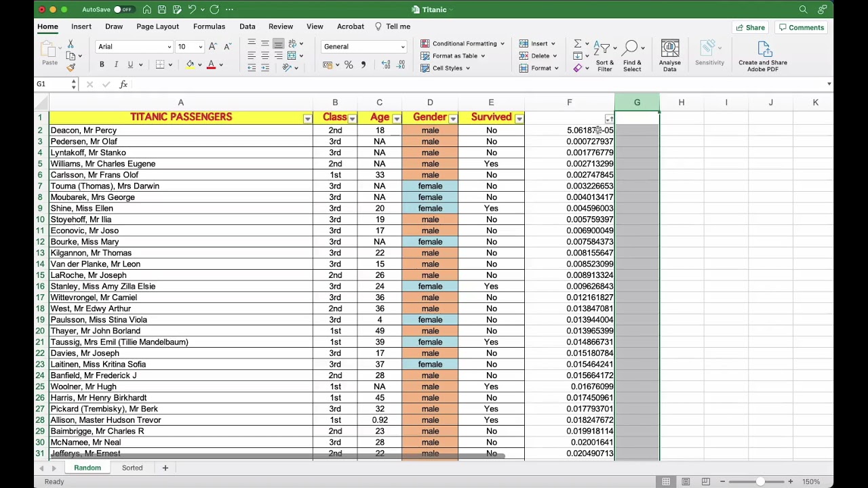The width and height of the screenshot is (868, 488).
Task: Open the Sorted sheet tab
Action: (132, 468)
